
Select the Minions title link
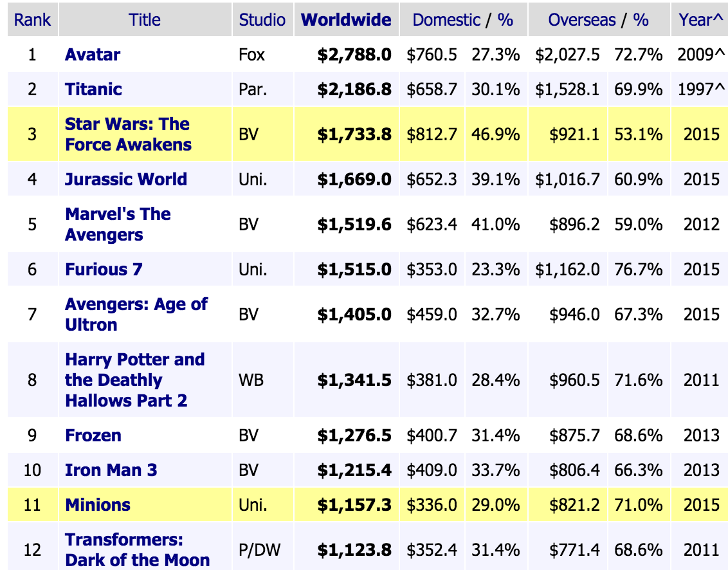click(x=98, y=505)
